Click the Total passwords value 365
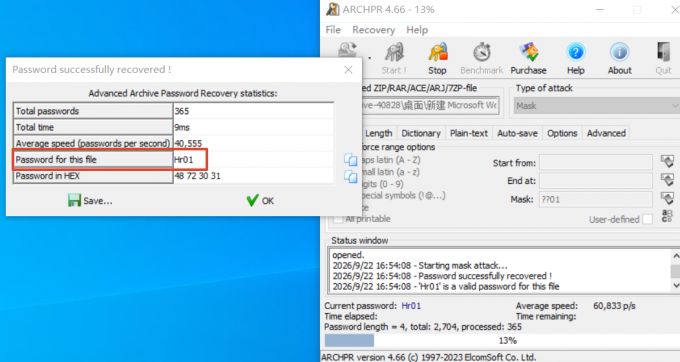This screenshot has height=362, width=680. click(x=182, y=111)
